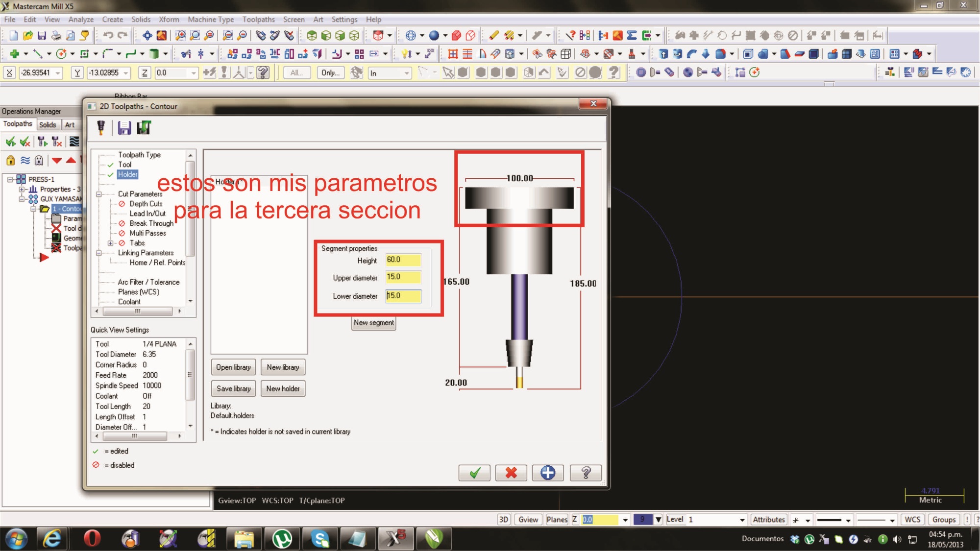Click the color swatch numbered 9 in status bar
The image size is (980, 551).
point(642,519)
